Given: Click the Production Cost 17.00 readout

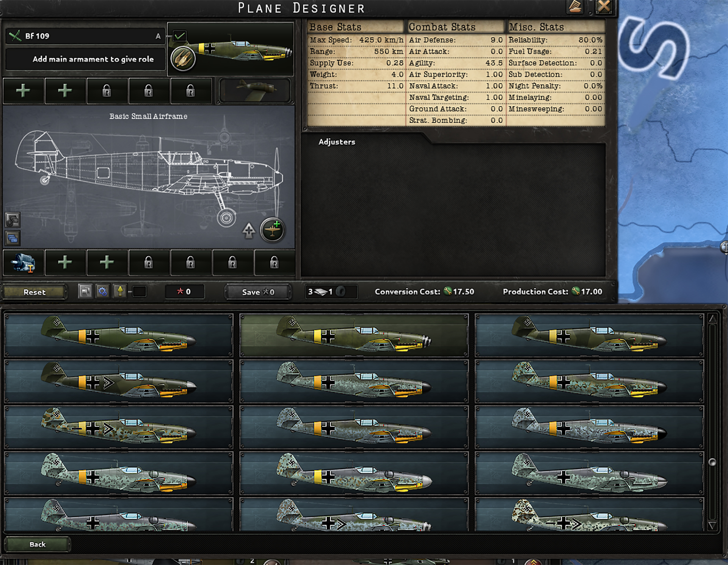Looking at the screenshot, I should coord(552,292).
